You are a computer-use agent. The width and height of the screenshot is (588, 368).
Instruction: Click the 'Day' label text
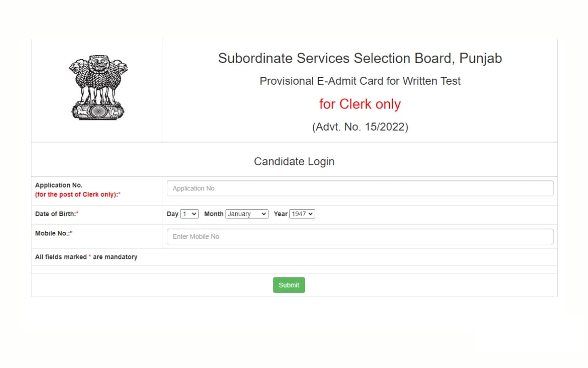pos(172,214)
